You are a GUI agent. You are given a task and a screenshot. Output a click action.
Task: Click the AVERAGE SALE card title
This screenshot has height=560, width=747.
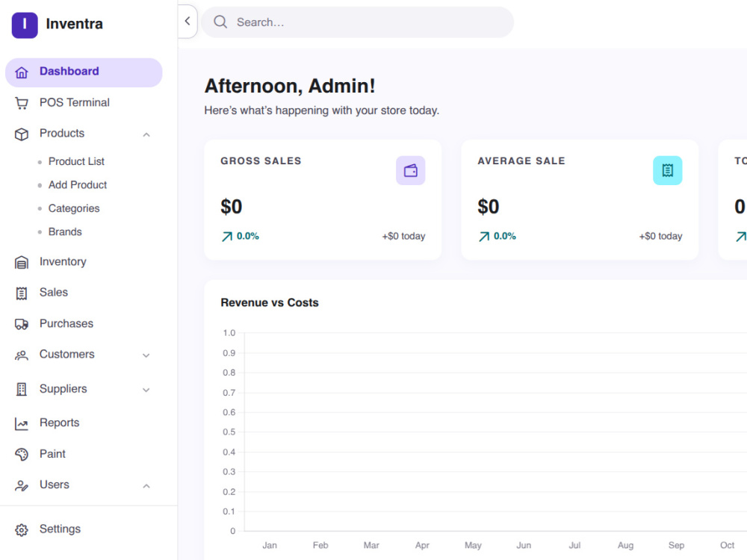point(521,161)
